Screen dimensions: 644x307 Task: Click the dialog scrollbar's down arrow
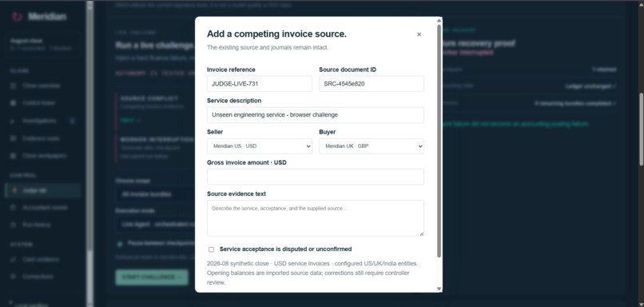pyautogui.click(x=439, y=289)
